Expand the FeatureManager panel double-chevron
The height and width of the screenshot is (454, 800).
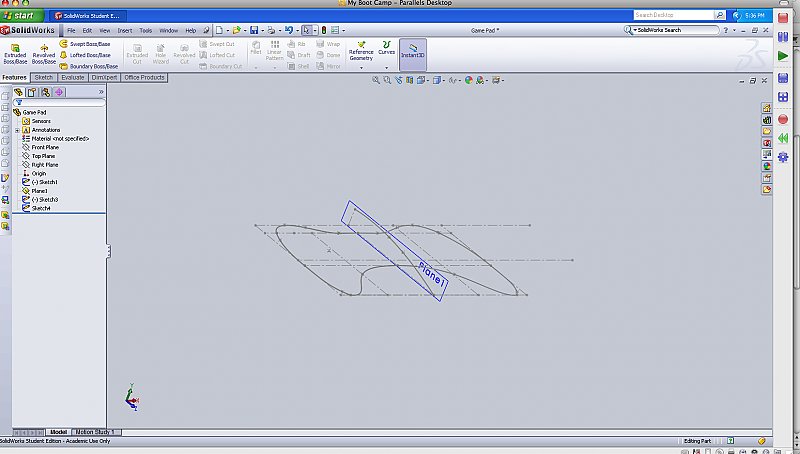(x=100, y=92)
